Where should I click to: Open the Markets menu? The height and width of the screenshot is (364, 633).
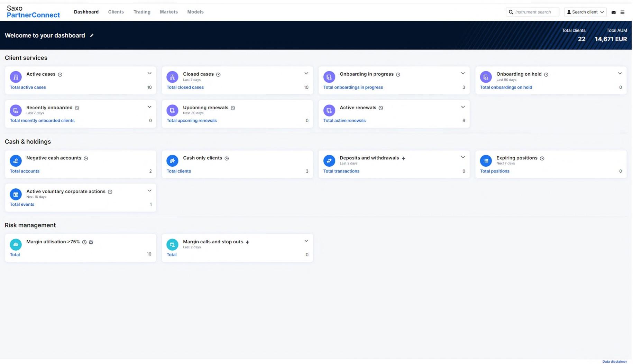(169, 12)
